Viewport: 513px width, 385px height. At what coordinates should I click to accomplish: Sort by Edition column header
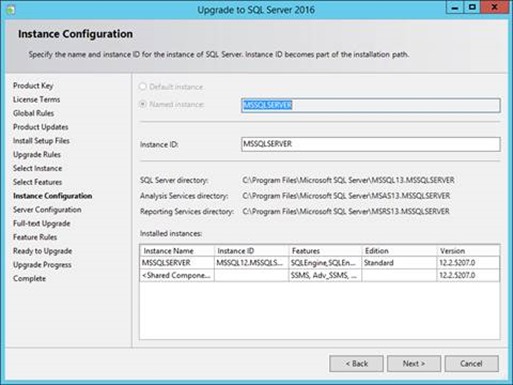tap(399, 251)
